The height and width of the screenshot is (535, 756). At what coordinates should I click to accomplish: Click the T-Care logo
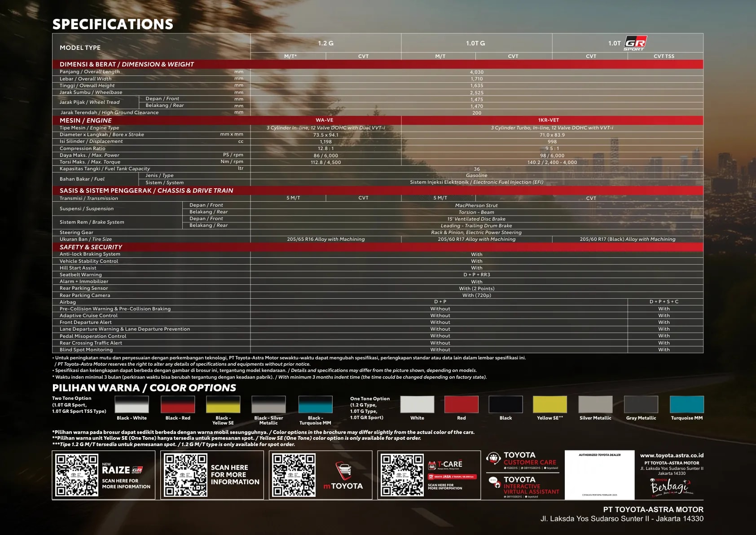(445, 464)
